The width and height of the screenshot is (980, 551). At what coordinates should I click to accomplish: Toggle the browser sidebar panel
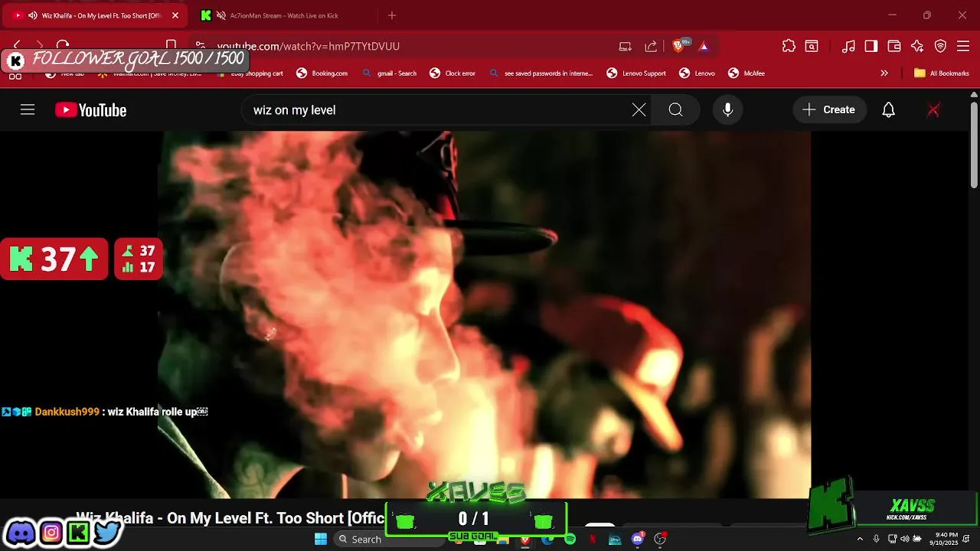point(871,46)
